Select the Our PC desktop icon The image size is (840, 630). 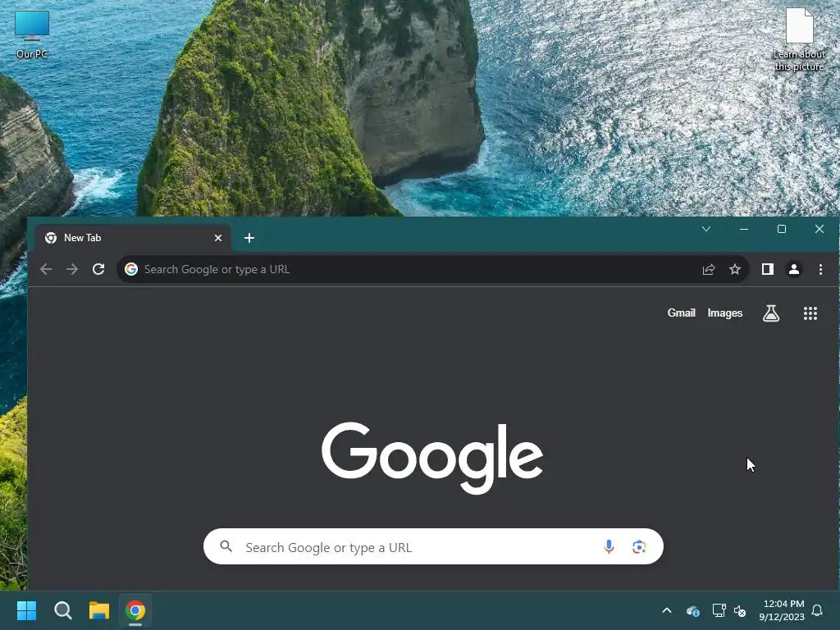click(32, 34)
